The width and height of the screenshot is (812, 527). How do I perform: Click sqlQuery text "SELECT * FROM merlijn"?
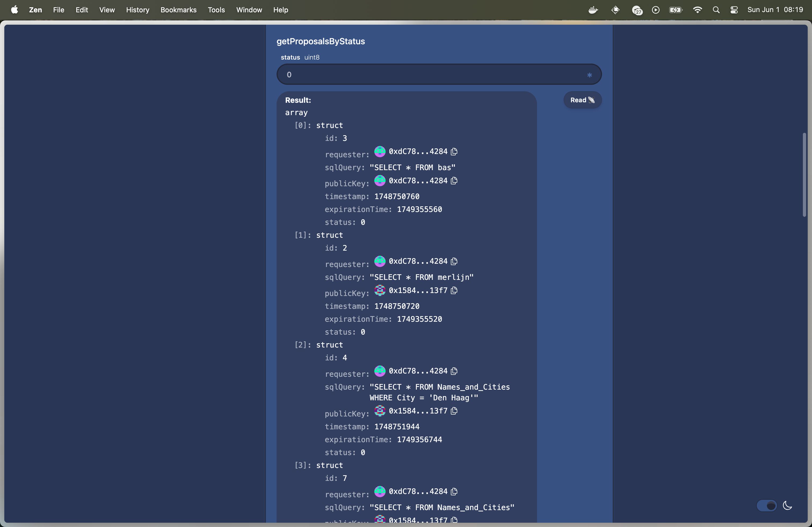[x=421, y=277]
